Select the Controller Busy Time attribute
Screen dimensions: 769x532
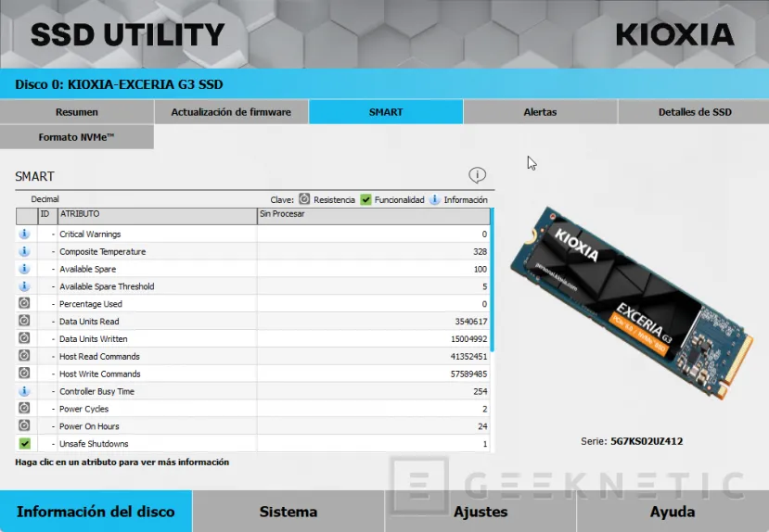point(96,391)
